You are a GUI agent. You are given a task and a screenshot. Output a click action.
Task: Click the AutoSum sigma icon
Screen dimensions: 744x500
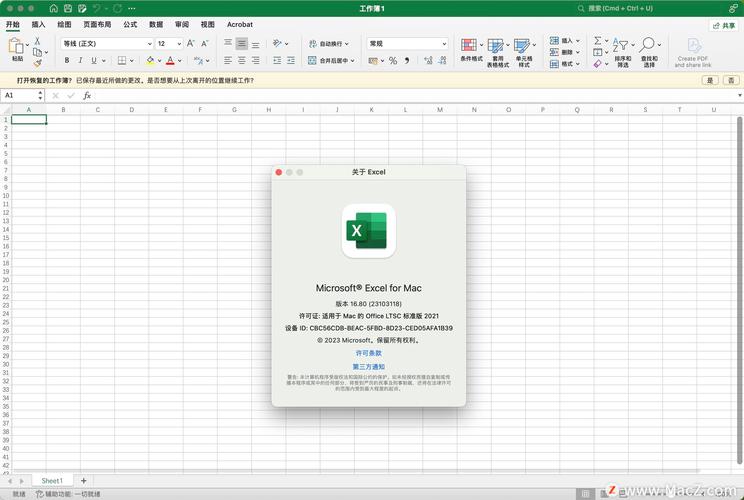[598, 41]
